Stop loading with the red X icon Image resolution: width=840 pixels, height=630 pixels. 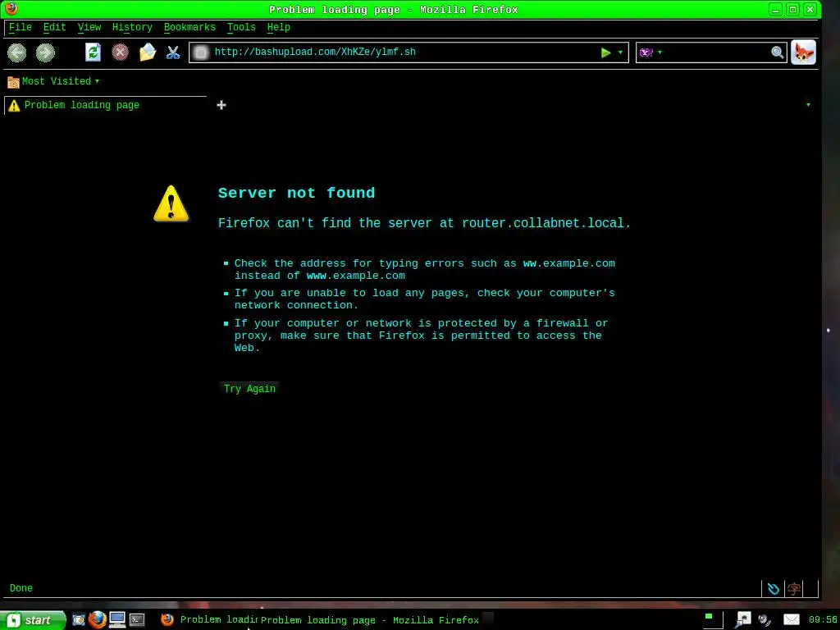pyautogui.click(x=120, y=52)
